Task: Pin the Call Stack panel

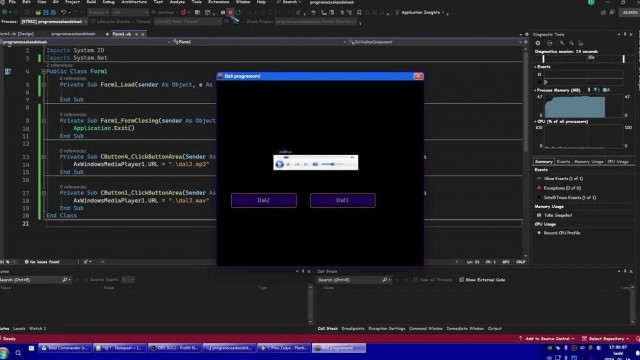Action: 625,271
